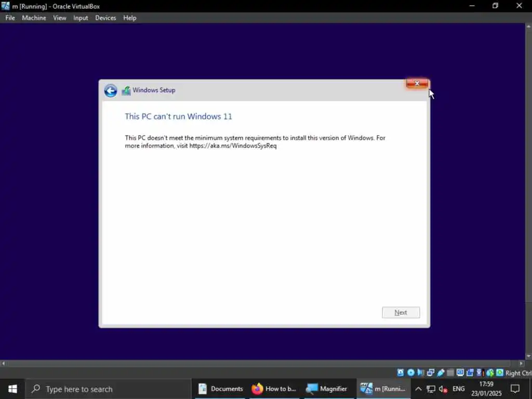This screenshot has width=532, height=399.
Task: Click the VirtualBox title bar app icon
Action: point(5,6)
